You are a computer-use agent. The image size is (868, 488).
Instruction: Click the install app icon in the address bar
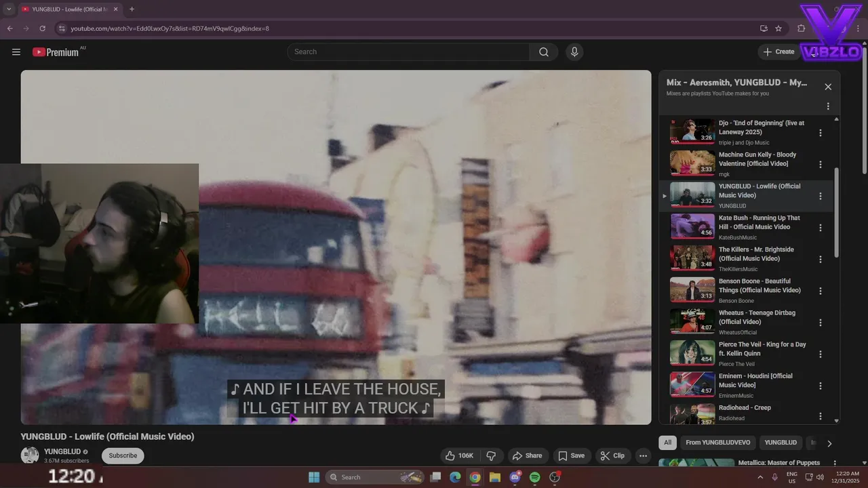[764, 28]
